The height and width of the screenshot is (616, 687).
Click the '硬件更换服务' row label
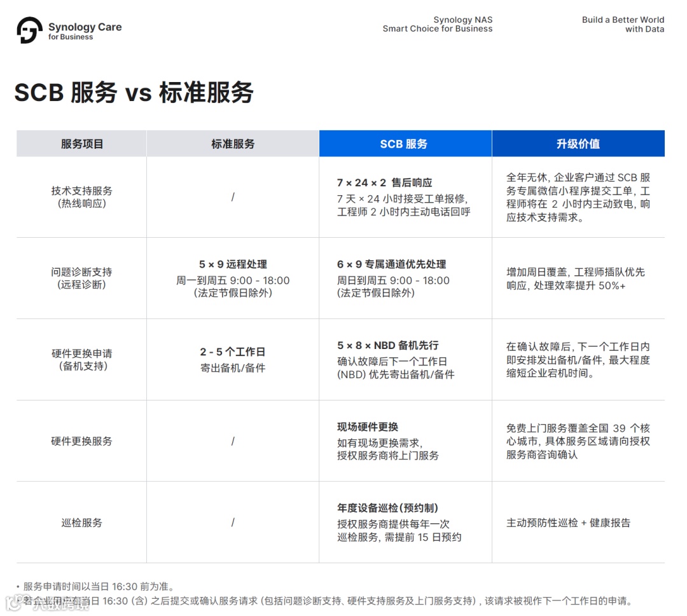[81, 441]
